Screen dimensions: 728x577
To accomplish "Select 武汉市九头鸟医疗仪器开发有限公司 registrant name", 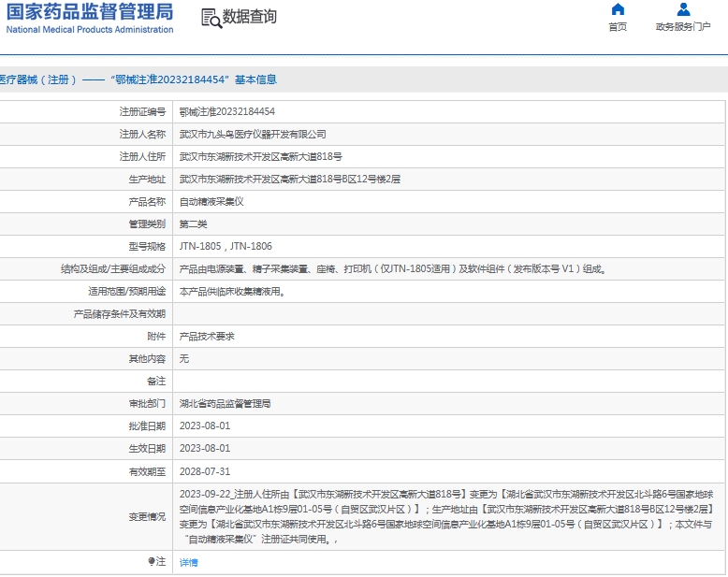I will click(x=253, y=134).
